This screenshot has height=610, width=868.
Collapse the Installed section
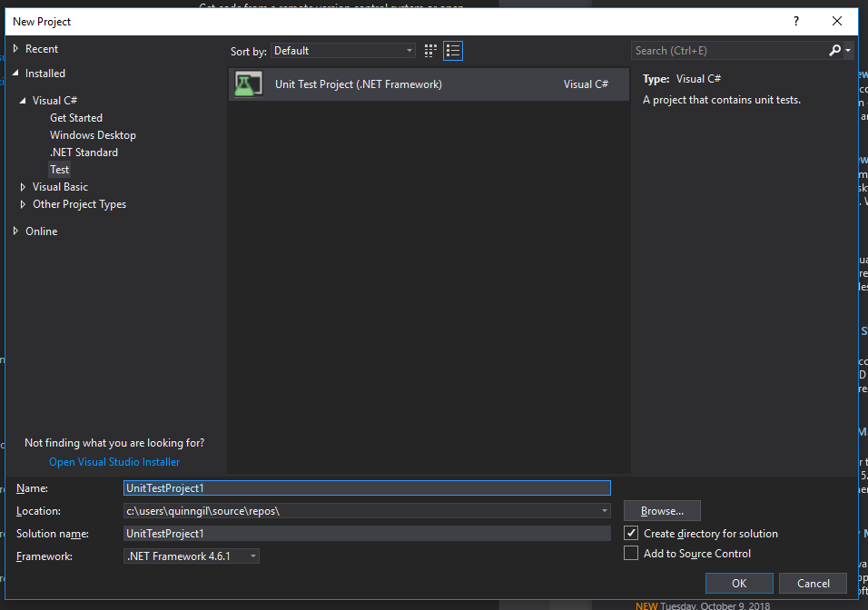(15, 73)
